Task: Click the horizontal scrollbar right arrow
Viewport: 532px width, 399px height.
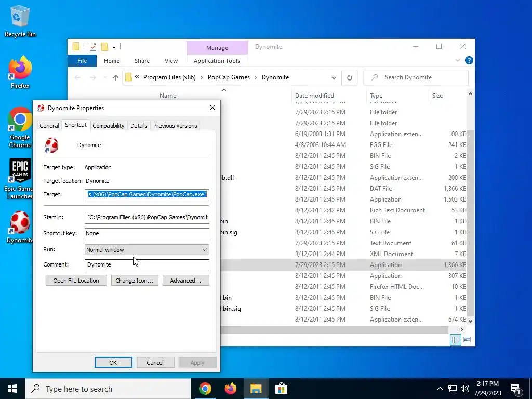Action: tap(461, 329)
